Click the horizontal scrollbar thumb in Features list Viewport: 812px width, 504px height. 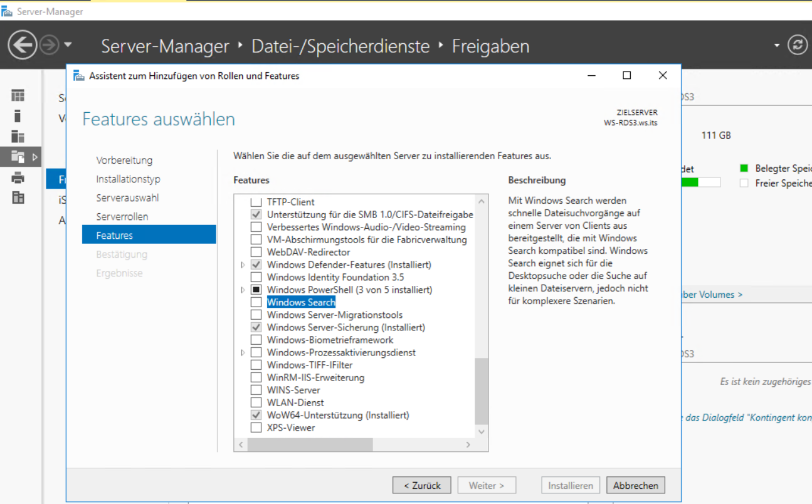tap(310, 444)
